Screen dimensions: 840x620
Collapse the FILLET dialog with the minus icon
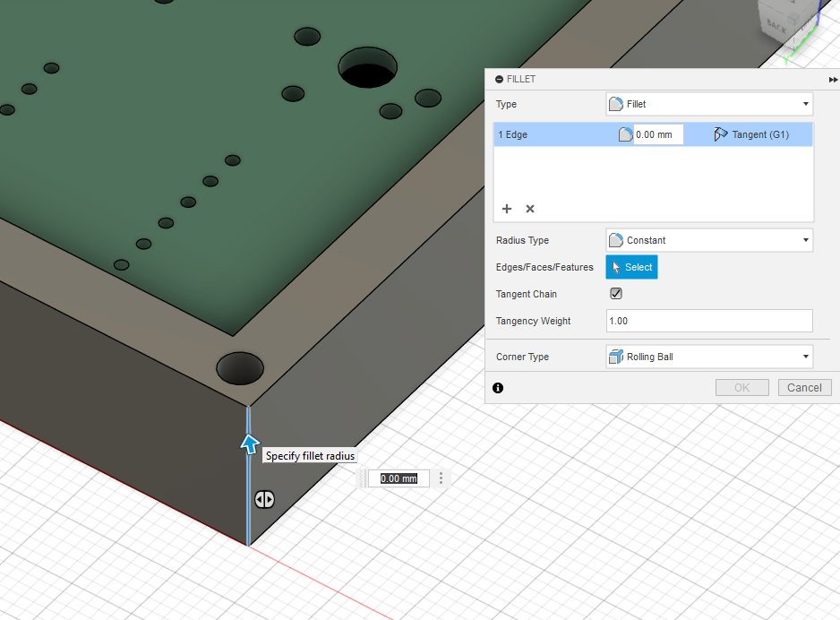(x=499, y=80)
